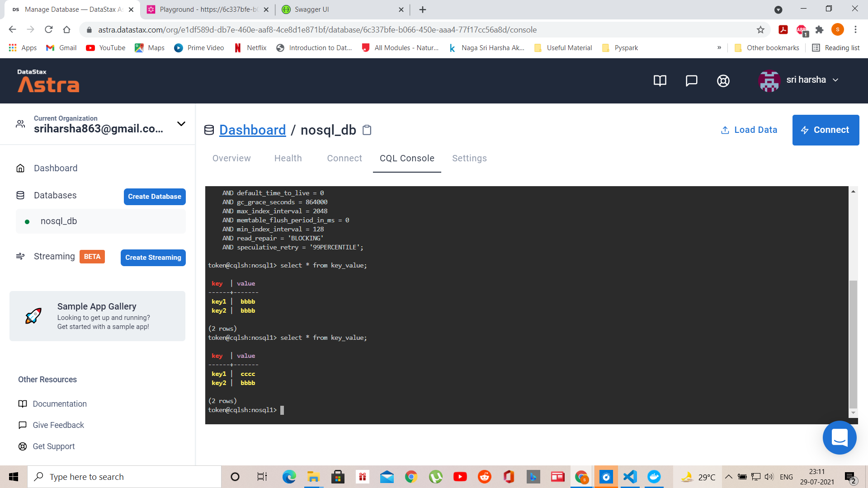
Task: Click the Load Data upload icon
Action: 725,130
